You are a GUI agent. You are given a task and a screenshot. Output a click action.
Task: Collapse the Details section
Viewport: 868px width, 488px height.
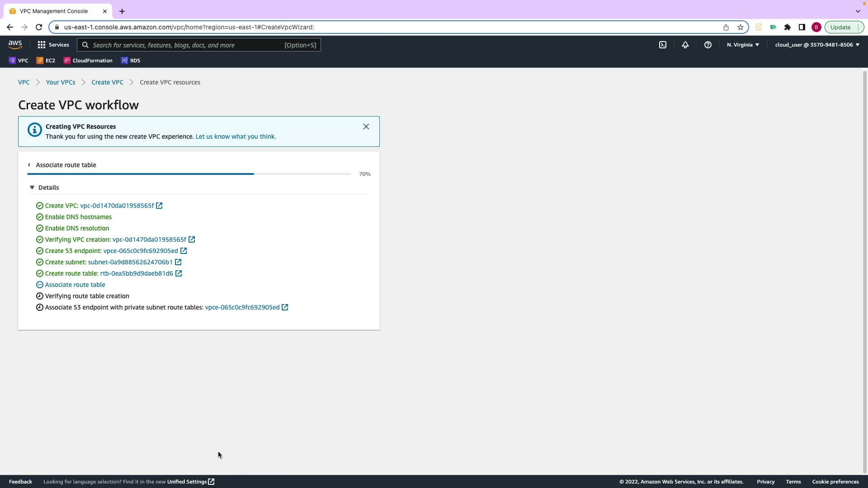point(32,188)
